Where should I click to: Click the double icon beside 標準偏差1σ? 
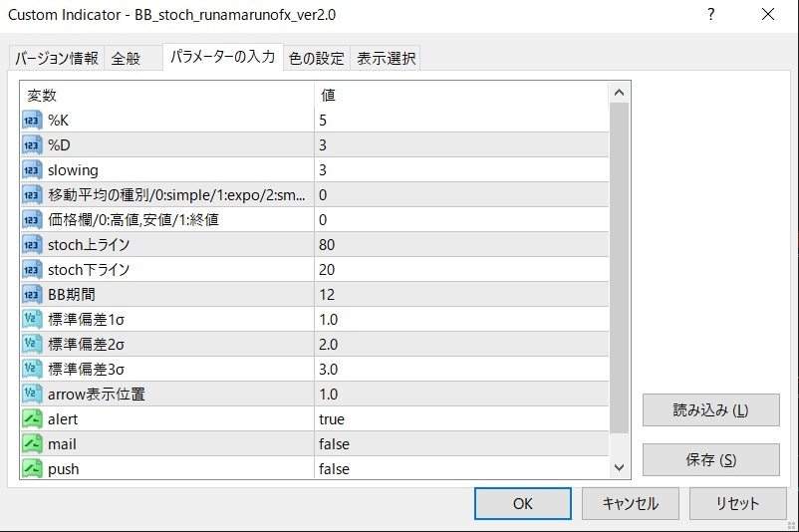(x=32, y=320)
